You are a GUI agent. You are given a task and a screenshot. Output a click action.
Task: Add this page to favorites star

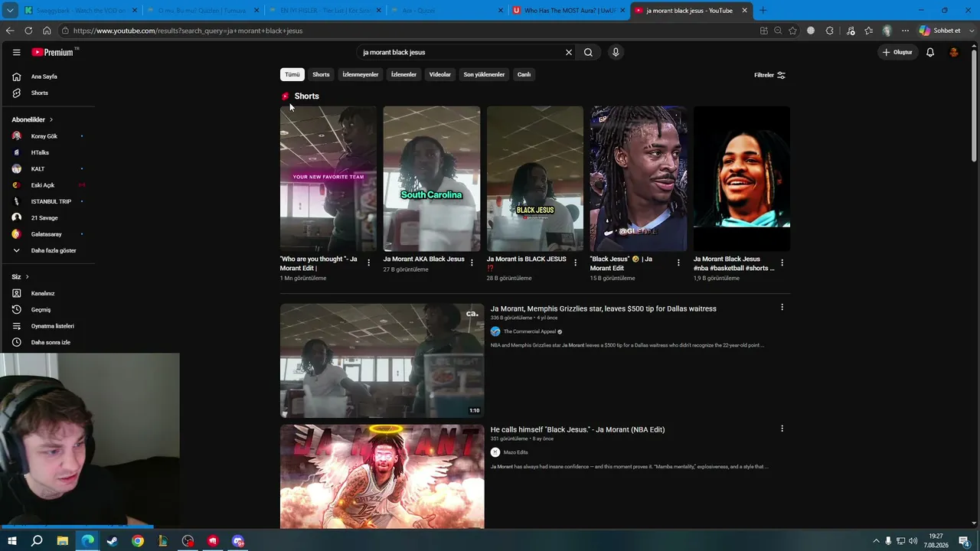(x=792, y=31)
